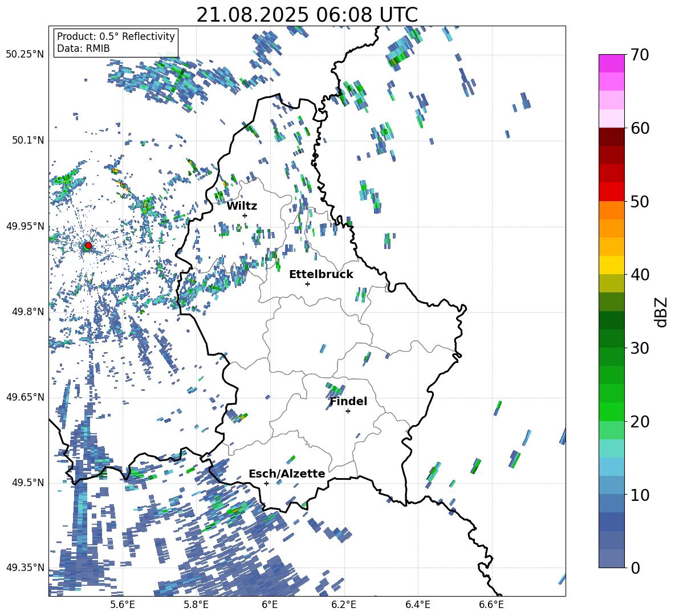Screen dimensions: 675x616
Task: Click the Findel cross marker
Action: coord(348,411)
